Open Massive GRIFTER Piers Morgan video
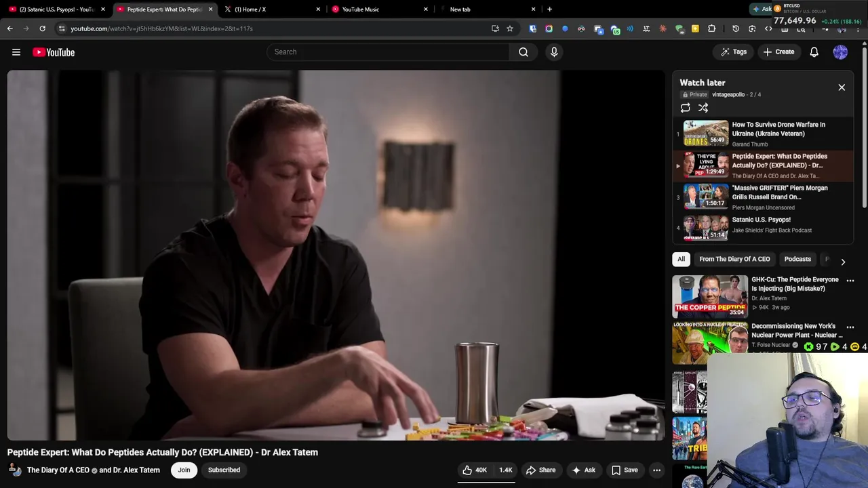Image resolution: width=868 pixels, height=488 pixels. tap(763, 197)
